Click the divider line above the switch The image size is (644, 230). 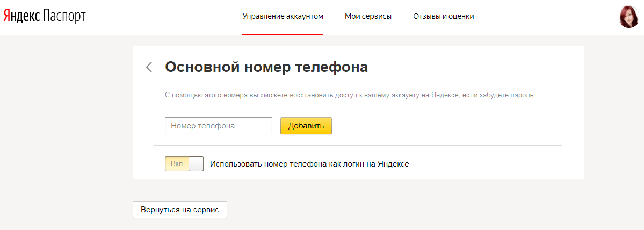(358, 145)
